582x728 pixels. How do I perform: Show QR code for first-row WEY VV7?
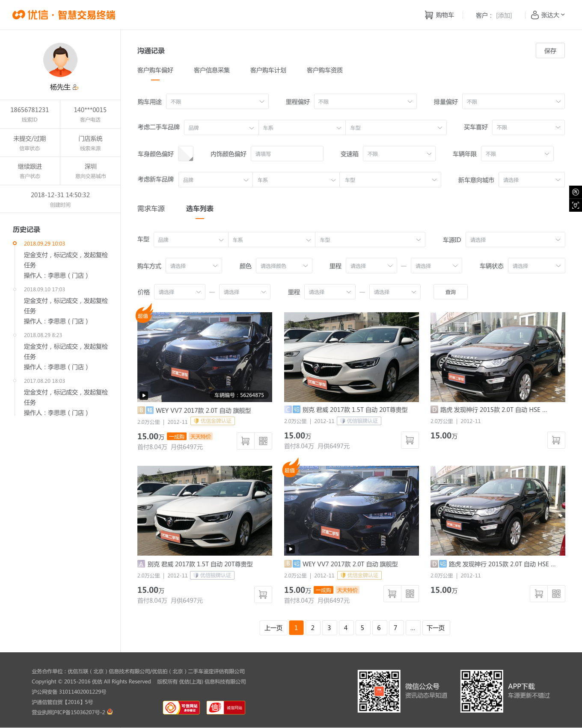[263, 441]
